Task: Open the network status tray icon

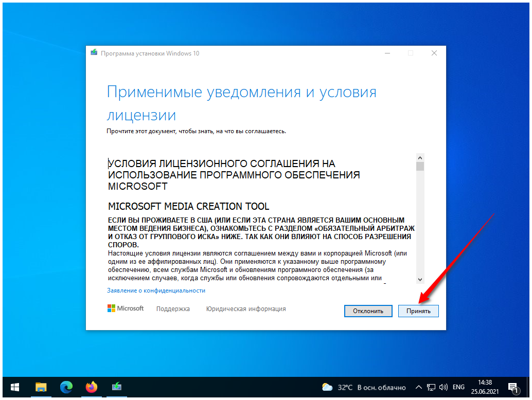Action: [431, 387]
